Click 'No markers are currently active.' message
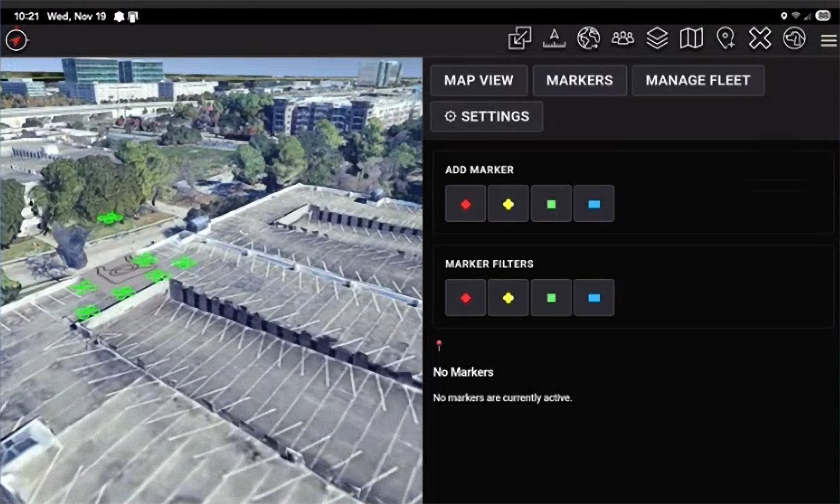Viewport: 840px width, 504px height. point(502,398)
